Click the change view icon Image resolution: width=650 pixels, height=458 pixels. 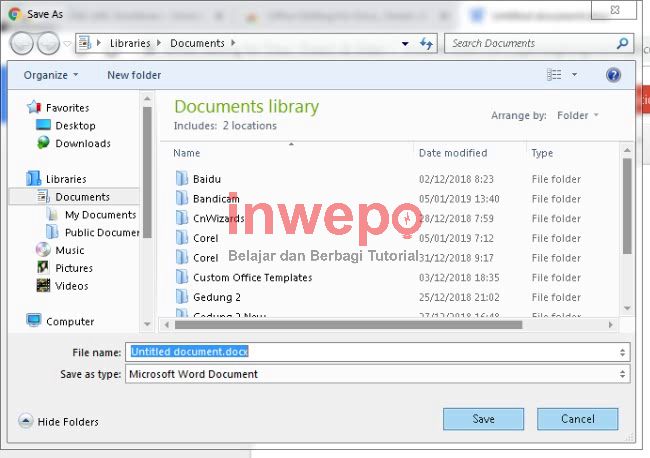pyautogui.click(x=554, y=75)
